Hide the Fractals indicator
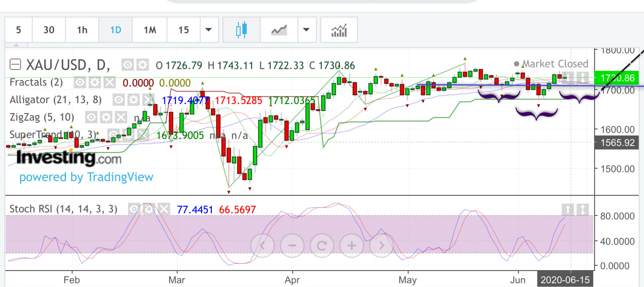Image resolution: width=644 pixels, height=287 pixels. [x=80, y=82]
